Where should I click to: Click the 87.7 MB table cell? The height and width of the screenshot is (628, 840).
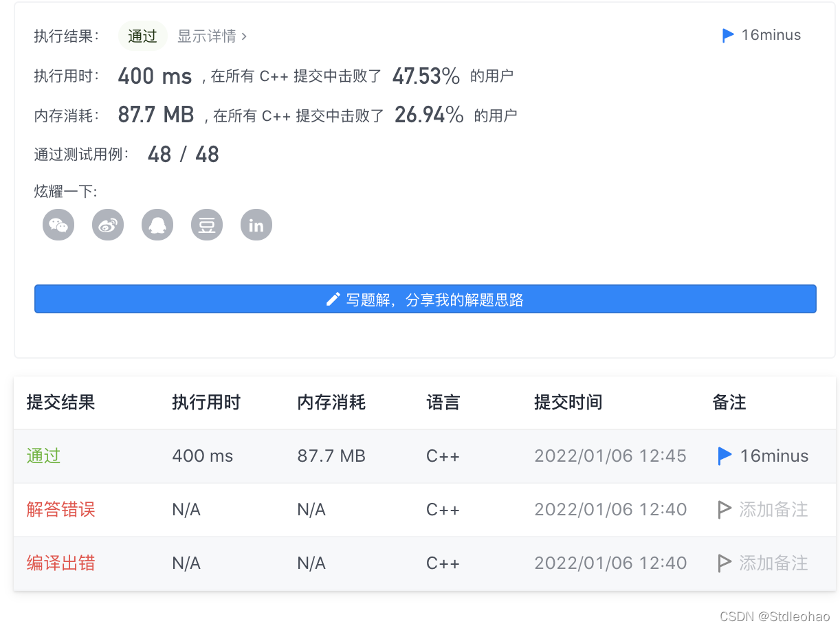coord(331,456)
